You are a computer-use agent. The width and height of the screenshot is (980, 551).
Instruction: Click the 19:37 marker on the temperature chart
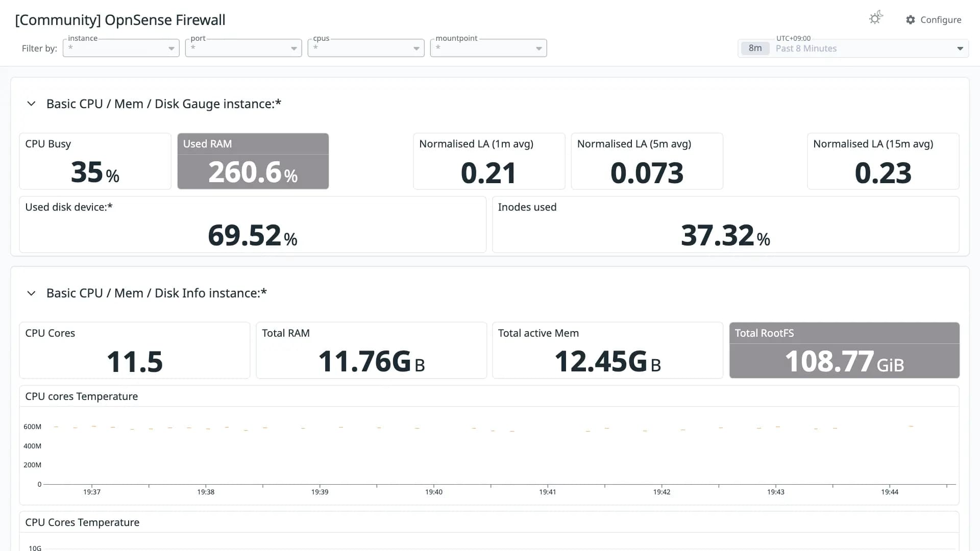[92, 492]
